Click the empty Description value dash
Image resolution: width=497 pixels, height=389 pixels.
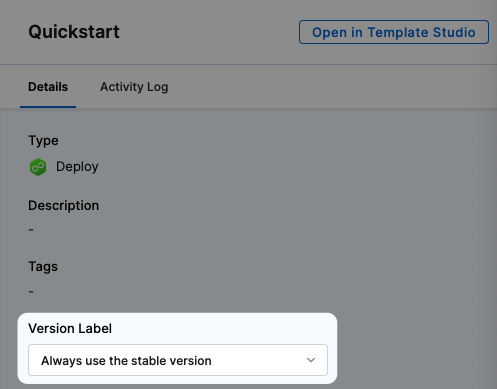point(31,230)
